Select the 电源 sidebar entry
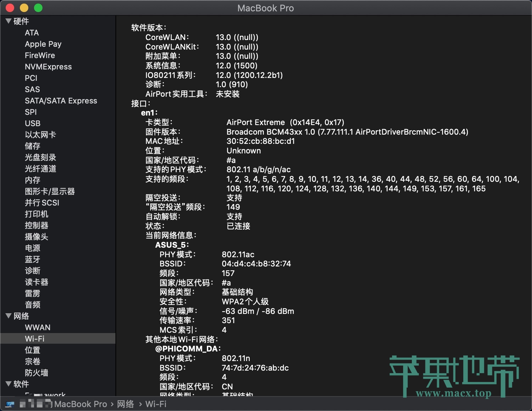Image resolution: width=532 pixels, height=411 pixels. click(x=32, y=248)
